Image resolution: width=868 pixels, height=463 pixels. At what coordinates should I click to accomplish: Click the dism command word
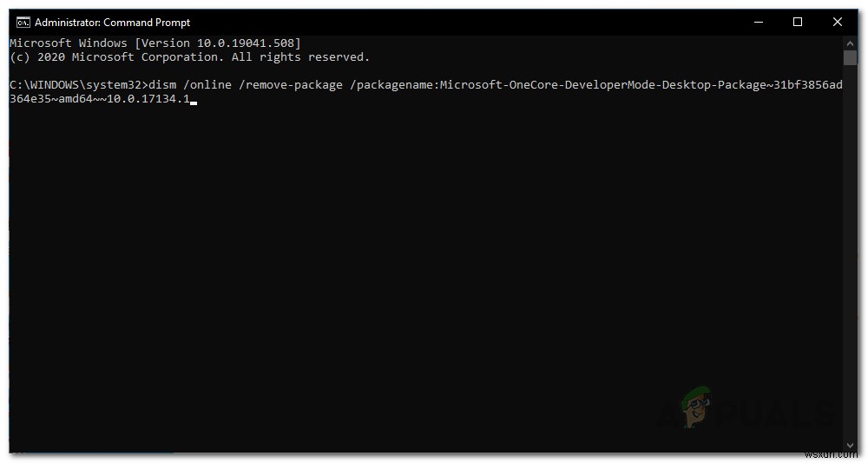pos(162,85)
